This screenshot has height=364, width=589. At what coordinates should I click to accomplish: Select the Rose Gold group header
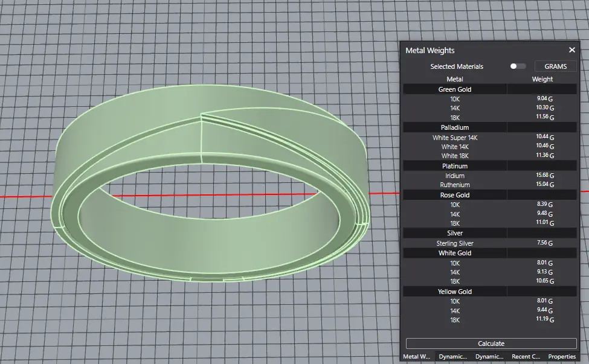coord(455,195)
